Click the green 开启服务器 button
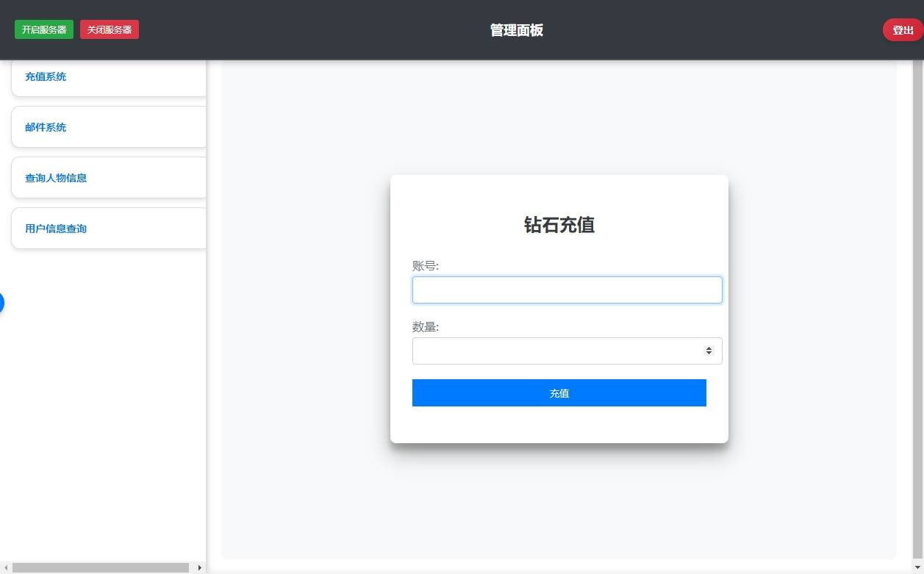924x574 pixels. pyautogui.click(x=44, y=29)
